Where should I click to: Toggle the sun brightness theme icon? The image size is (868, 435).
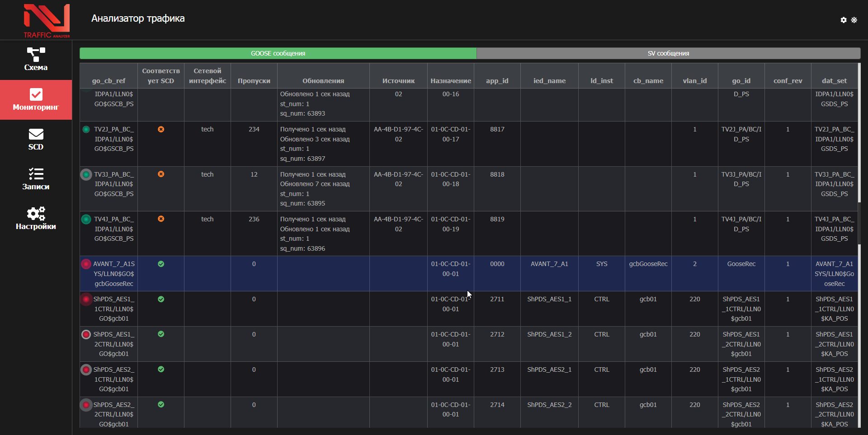click(854, 20)
